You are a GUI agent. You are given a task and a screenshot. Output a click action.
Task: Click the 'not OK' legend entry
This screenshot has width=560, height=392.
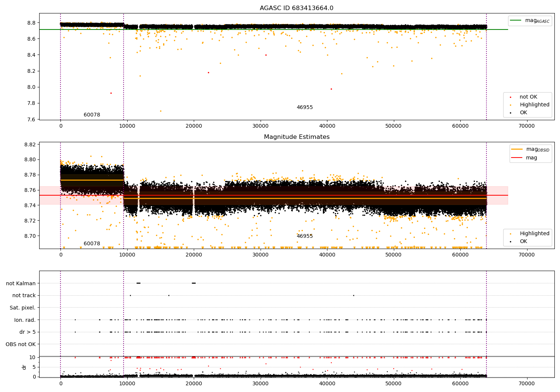pos(528,97)
